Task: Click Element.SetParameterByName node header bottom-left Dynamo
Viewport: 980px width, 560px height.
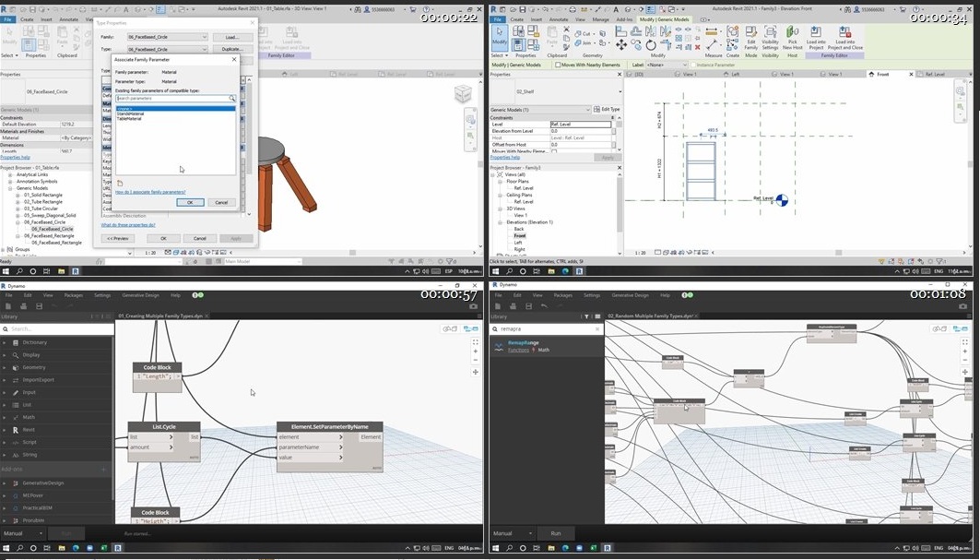Action: point(329,427)
